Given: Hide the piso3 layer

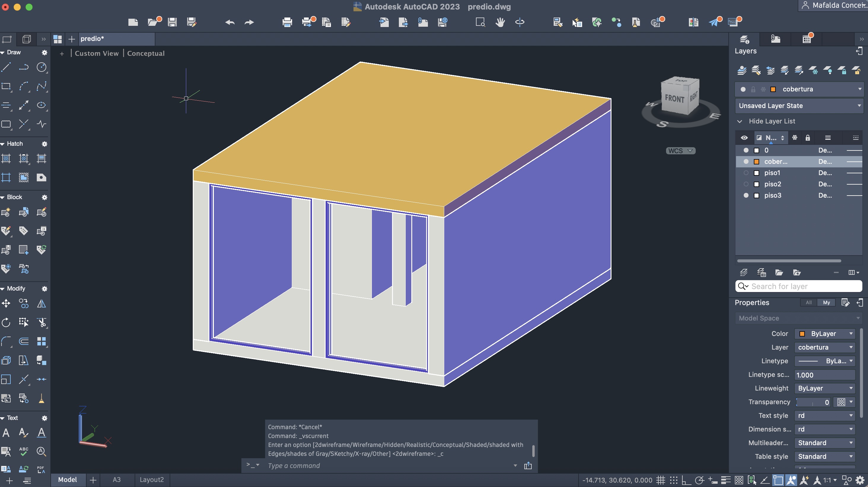Looking at the screenshot, I should (746, 195).
